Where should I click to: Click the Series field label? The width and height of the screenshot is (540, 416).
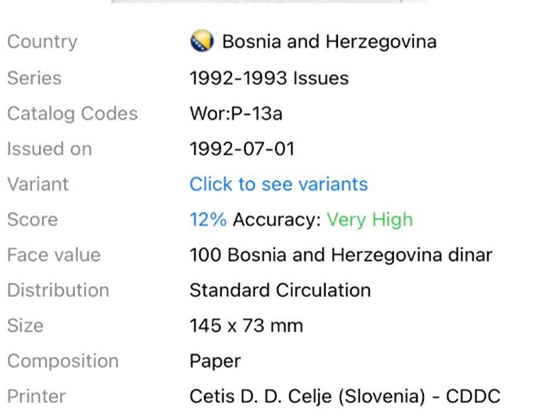[34, 78]
